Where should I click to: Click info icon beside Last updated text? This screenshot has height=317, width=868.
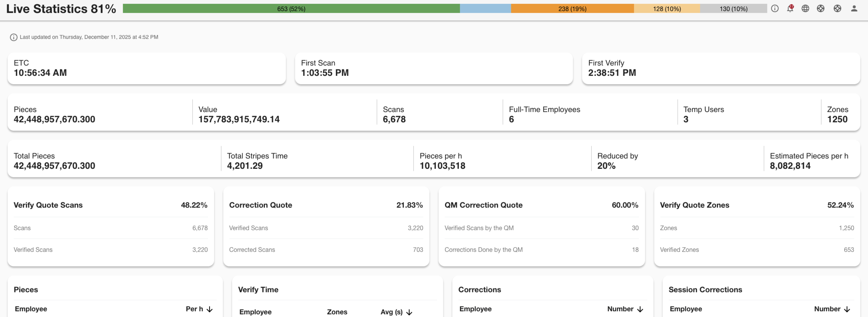coord(14,37)
